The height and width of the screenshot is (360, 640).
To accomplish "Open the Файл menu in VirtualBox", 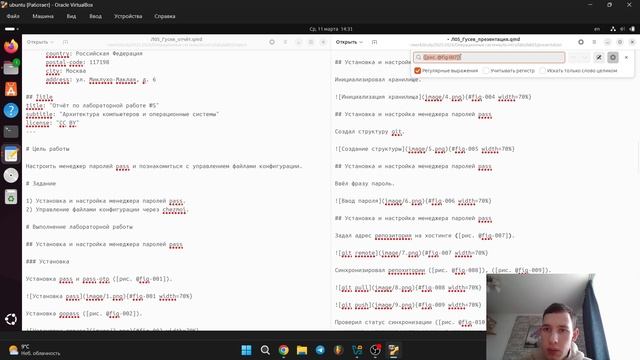I will point(13,16).
